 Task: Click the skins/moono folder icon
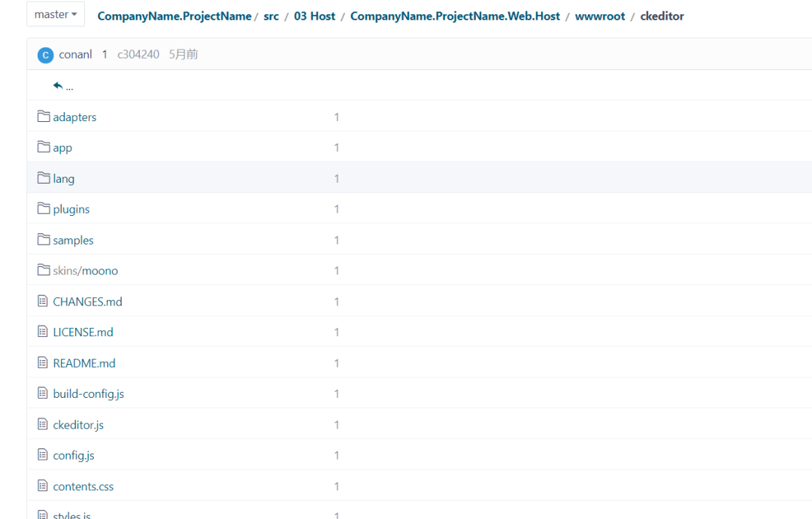pos(43,270)
